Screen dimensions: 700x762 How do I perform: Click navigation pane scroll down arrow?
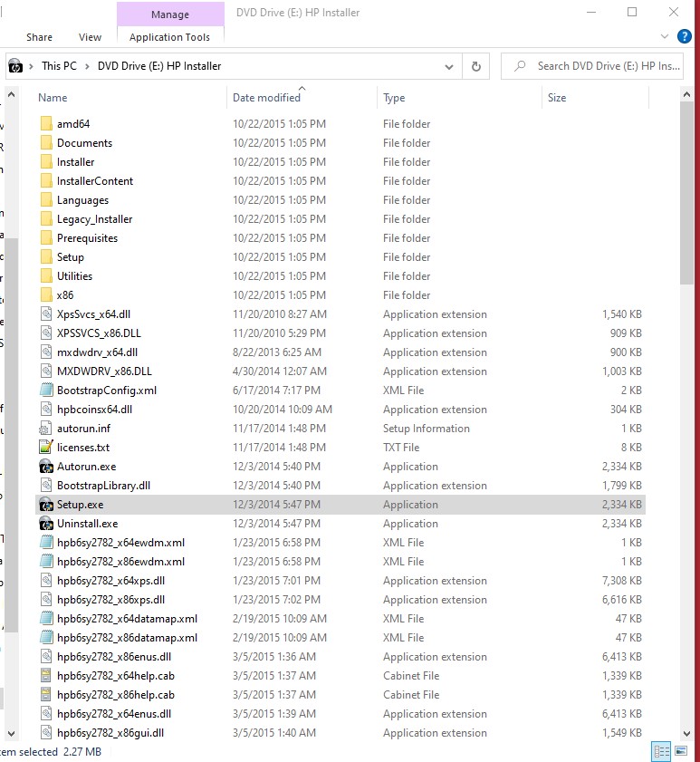(12, 733)
